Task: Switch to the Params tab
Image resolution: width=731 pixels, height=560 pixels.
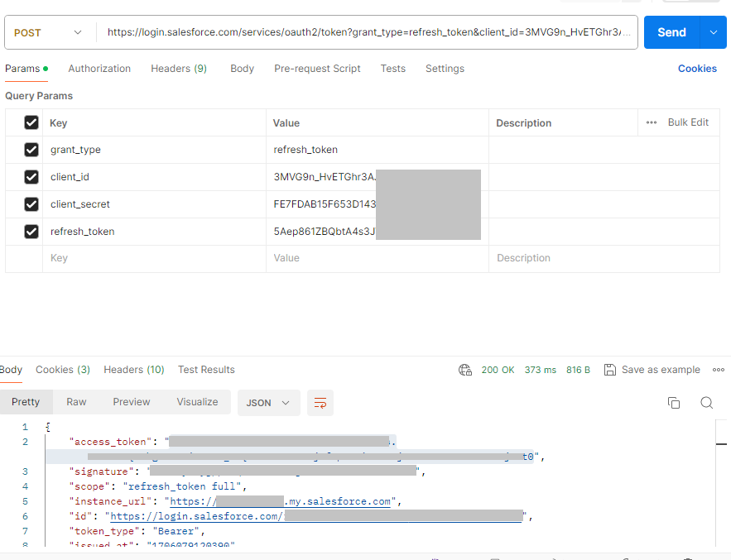Action: click(x=26, y=69)
